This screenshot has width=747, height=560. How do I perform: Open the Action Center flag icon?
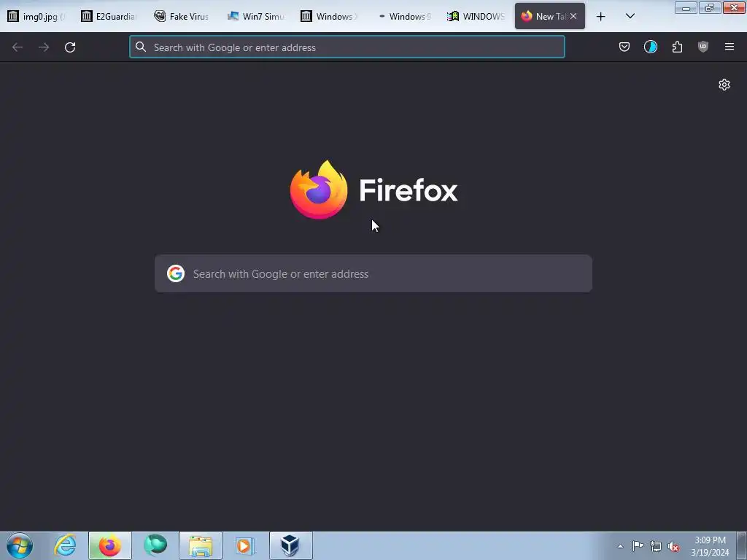pyautogui.click(x=638, y=546)
